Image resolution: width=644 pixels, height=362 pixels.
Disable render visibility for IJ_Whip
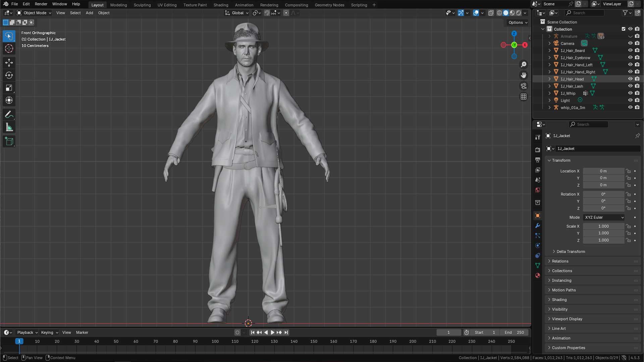coord(637,93)
